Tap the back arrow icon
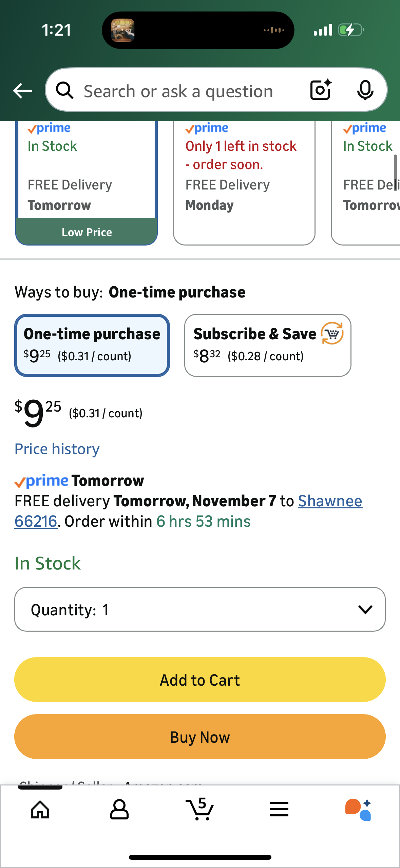The image size is (400, 868). coord(22,91)
